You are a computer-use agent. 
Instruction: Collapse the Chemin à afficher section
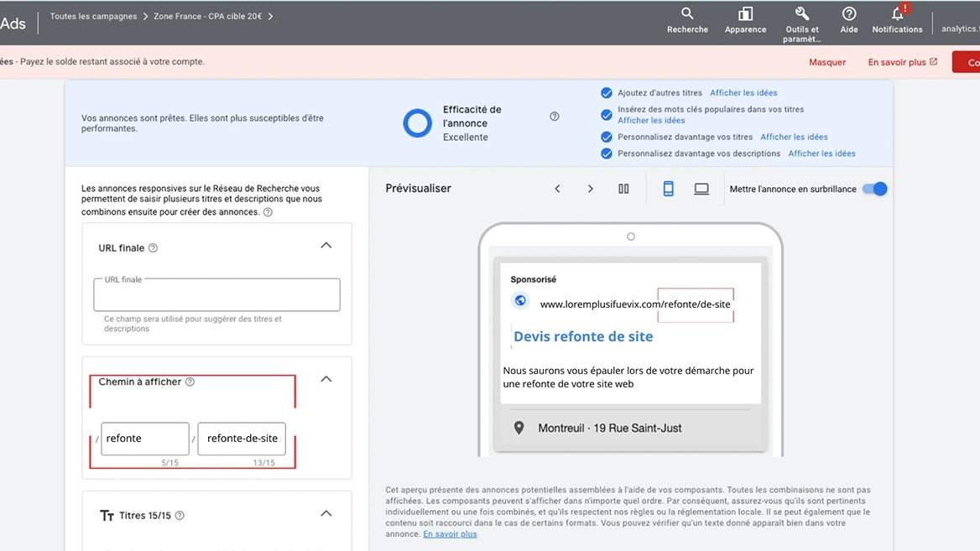click(326, 379)
